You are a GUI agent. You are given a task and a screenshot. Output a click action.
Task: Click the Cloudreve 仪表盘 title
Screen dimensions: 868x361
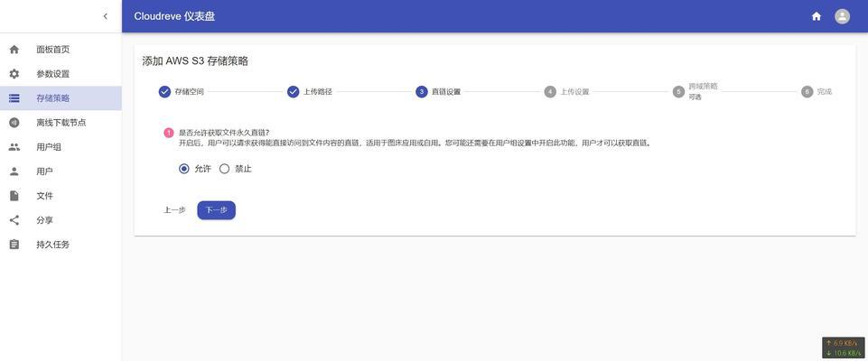174,16
